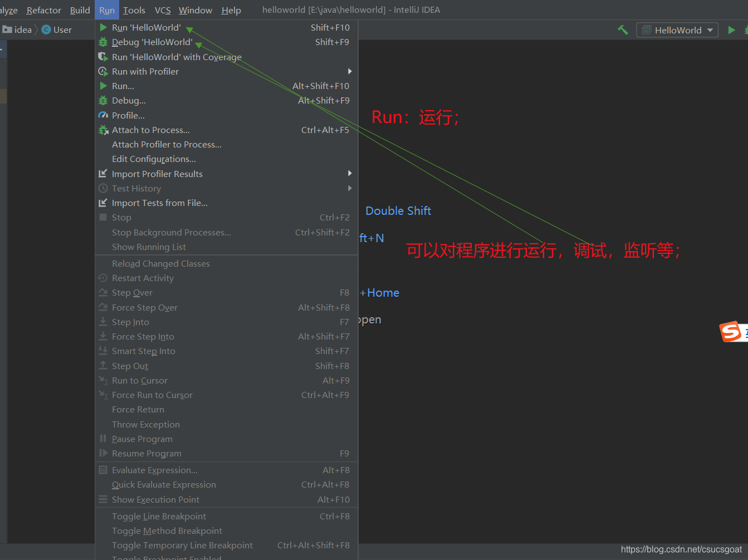748x560 pixels.
Task: Choose Force Step Over
Action: point(227,307)
